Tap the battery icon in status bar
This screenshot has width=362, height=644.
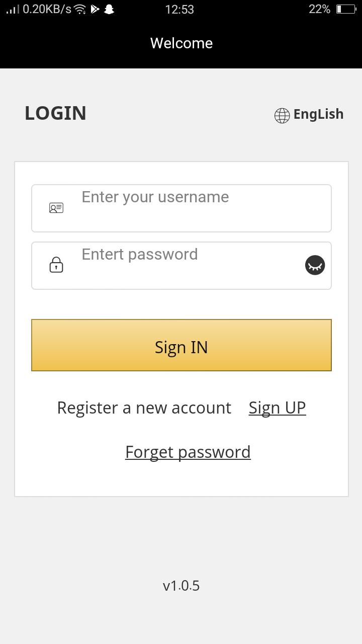[x=345, y=9]
